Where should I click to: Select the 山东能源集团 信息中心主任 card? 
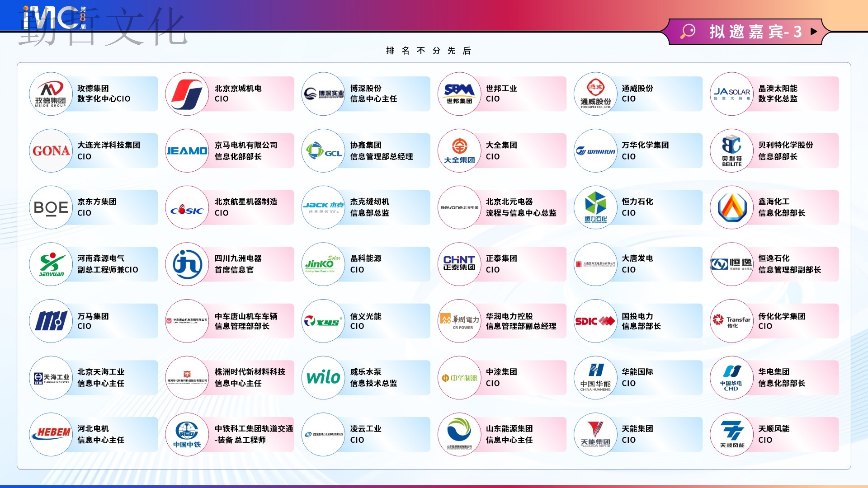[502, 434]
